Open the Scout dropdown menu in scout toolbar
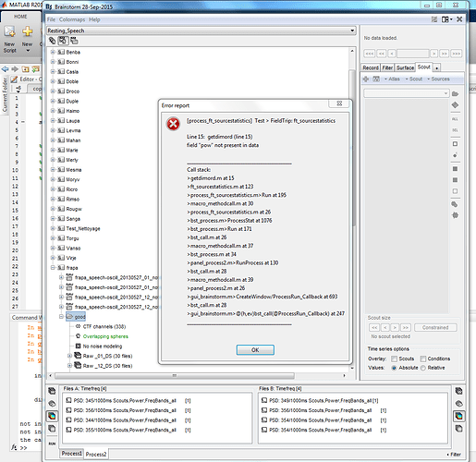476x462 pixels. 414,79
